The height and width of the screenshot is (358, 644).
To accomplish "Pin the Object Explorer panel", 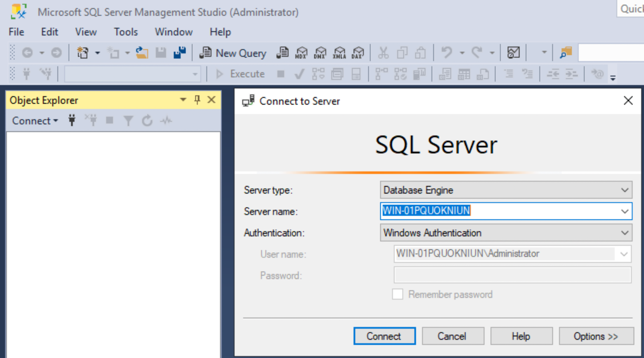I will pos(197,100).
